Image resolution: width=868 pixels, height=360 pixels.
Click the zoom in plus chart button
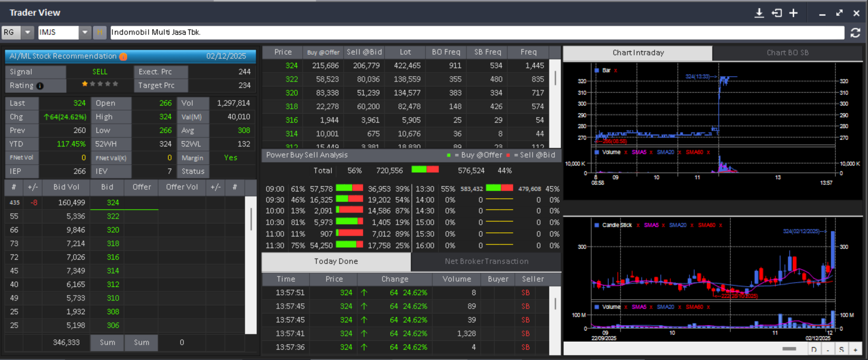point(855,349)
